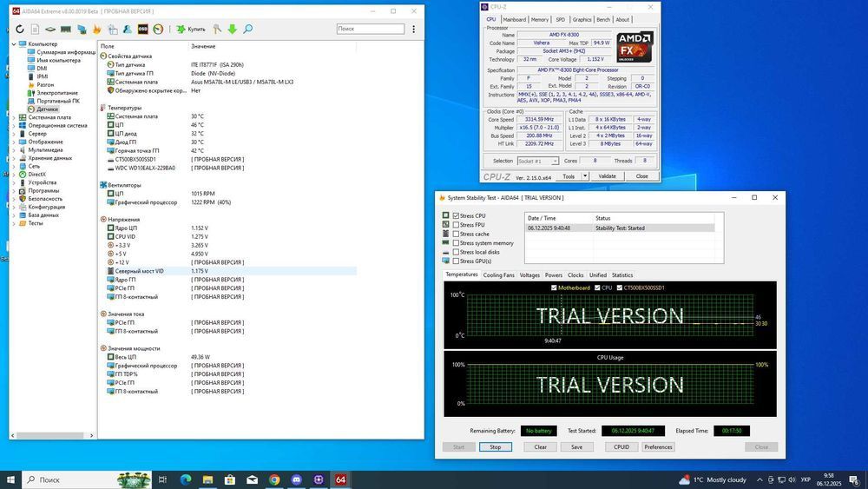Image resolution: width=868 pixels, height=489 pixels.
Task: Toggle the CT500BX500SSD1 graph checkbox
Action: pos(620,288)
